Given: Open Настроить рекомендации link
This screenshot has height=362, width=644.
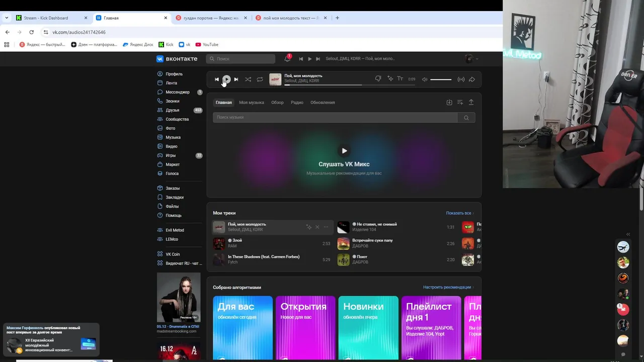Looking at the screenshot, I should (448, 288).
